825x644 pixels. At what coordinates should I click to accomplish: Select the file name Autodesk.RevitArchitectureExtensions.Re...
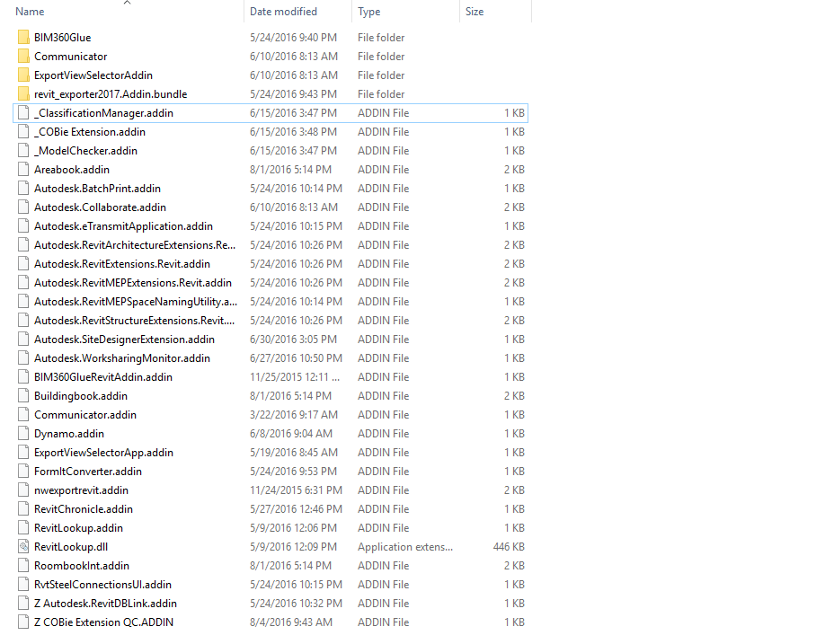[x=135, y=245]
